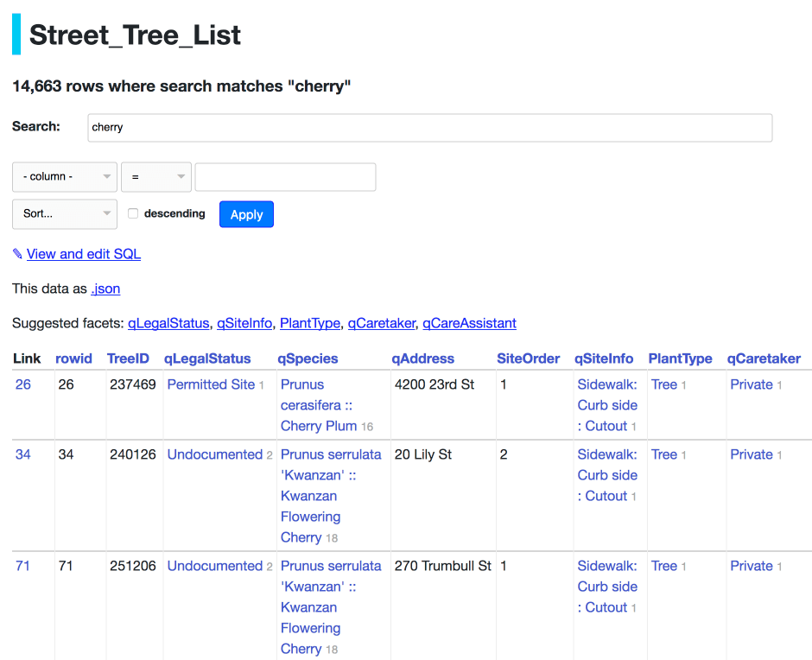Open the equals operator dropdown

[x=156, y=176]
